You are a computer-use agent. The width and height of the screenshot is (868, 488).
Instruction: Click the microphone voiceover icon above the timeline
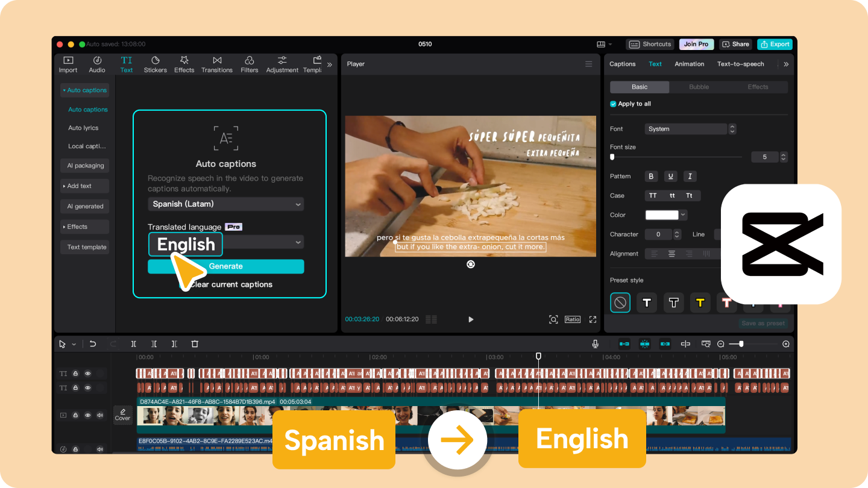[x=595, y=343]
